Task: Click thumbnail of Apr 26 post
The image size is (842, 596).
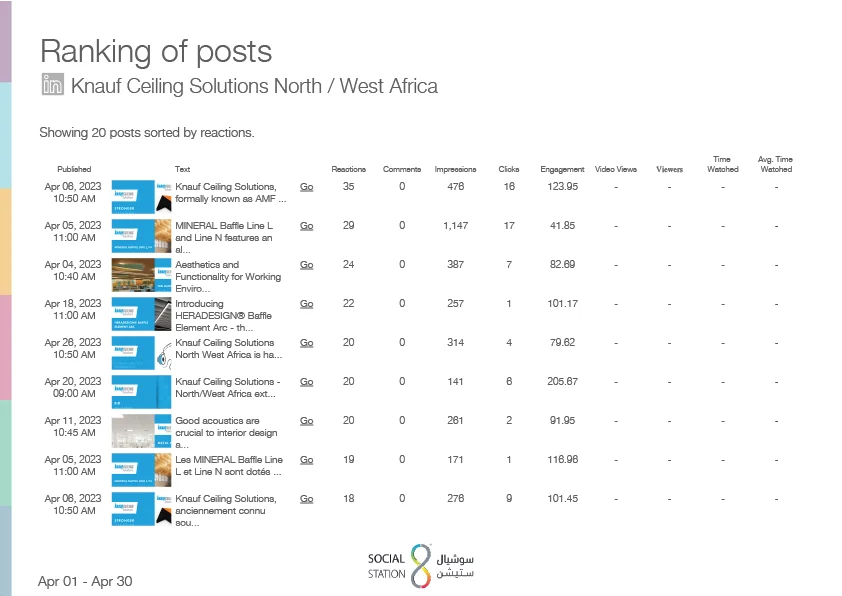Action: click(141, 353)
